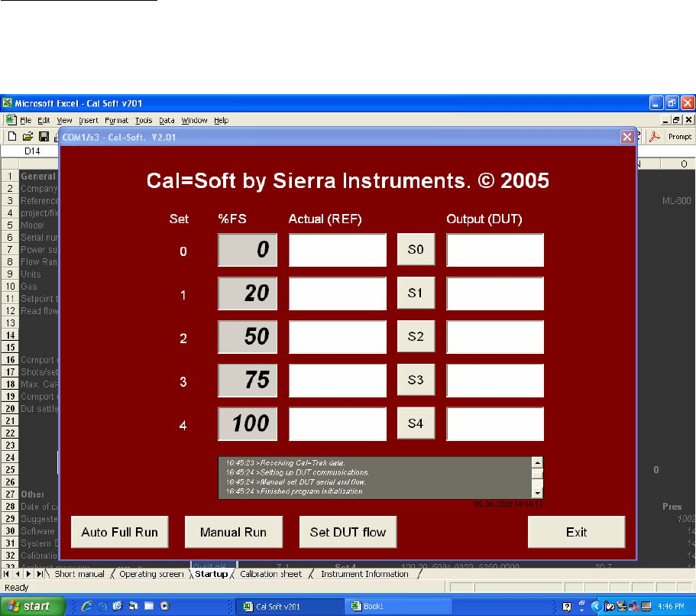Launch Internet Explorer from Quick Launch
This screenshot has height=616, width=696.
[x=87, y=606]
